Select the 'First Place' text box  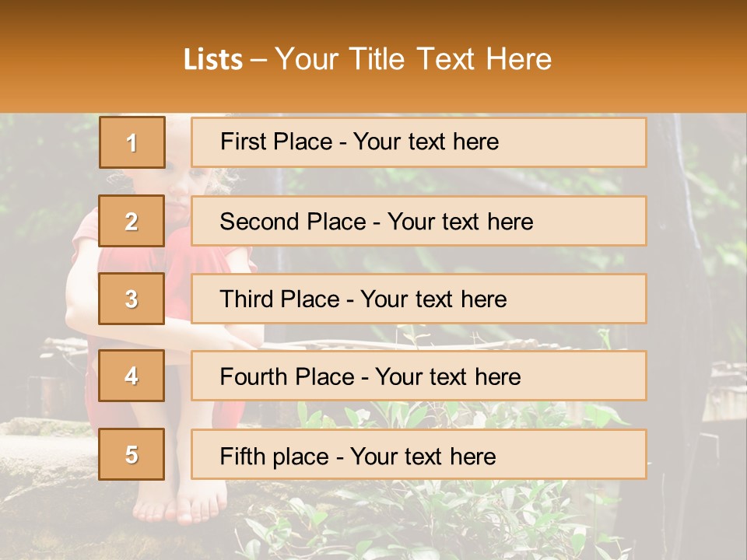click(x=419, y=142)
